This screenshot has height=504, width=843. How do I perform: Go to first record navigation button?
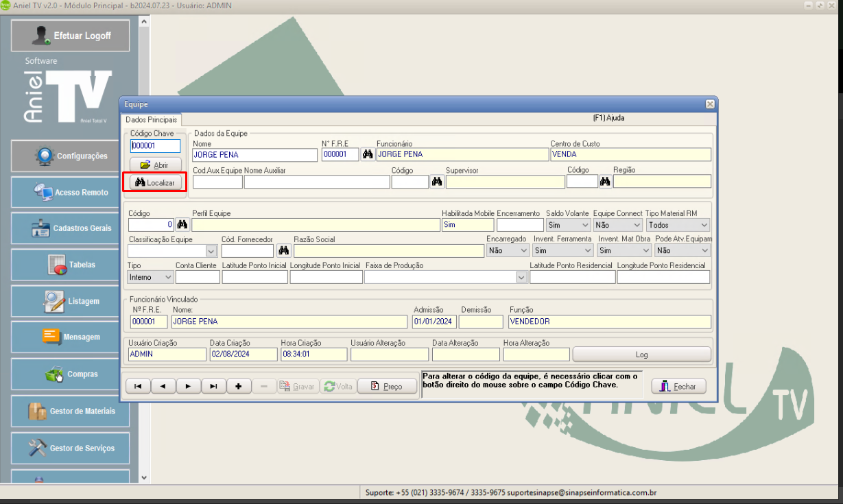138,387
